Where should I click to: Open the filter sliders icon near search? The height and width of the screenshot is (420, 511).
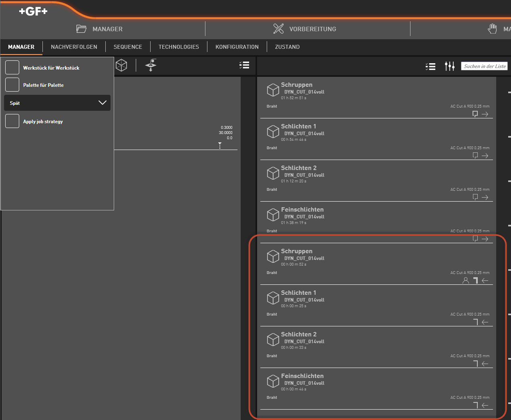(x=450, y=66)
